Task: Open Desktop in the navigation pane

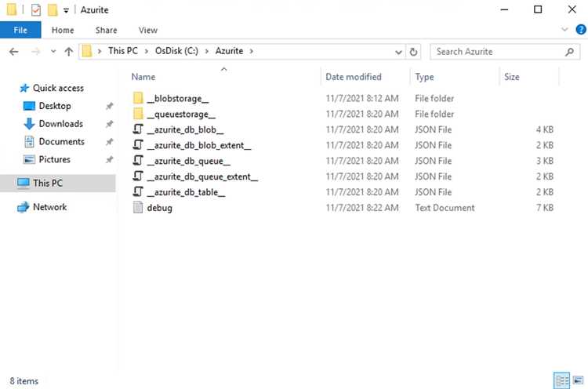Action: click(55, 106)
